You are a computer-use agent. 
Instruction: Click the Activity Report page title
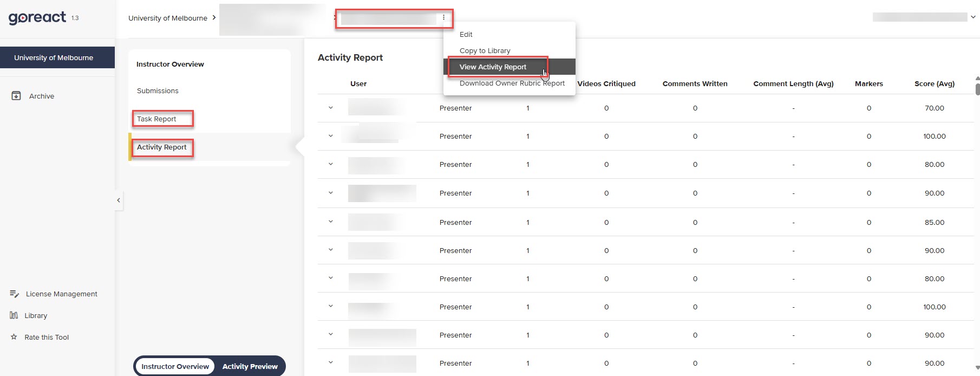[x=350, y=57]
